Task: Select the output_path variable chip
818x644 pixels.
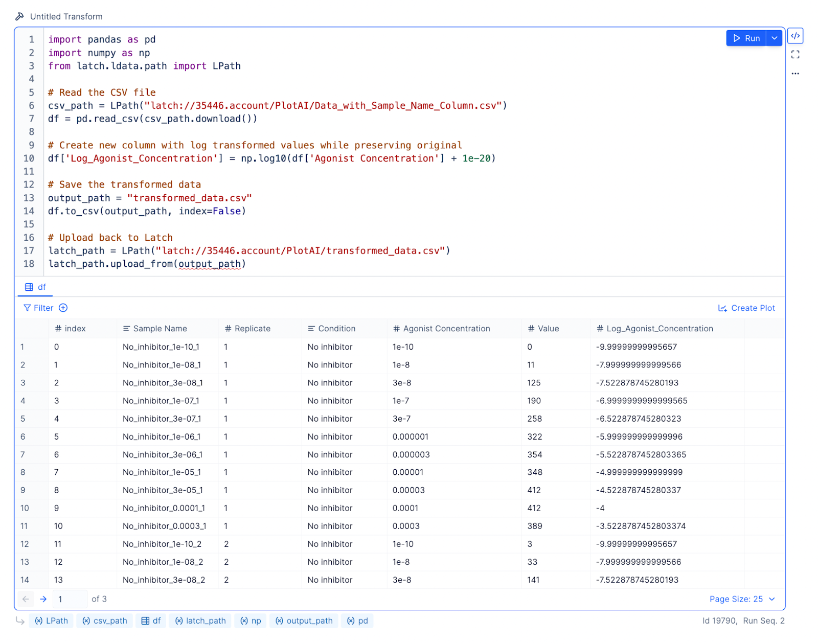Action: [x=304, y=620]
